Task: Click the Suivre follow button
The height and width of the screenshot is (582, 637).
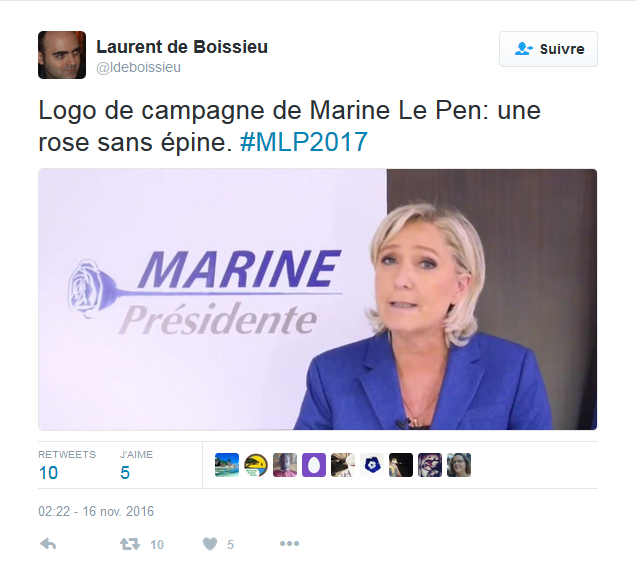Action: point(548,49)
